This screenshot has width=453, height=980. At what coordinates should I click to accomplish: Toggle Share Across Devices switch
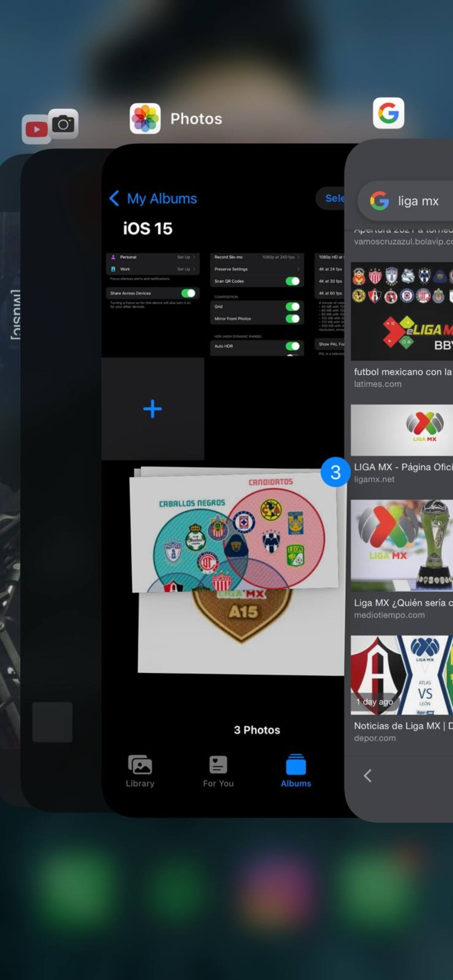(x=188, y=293)
